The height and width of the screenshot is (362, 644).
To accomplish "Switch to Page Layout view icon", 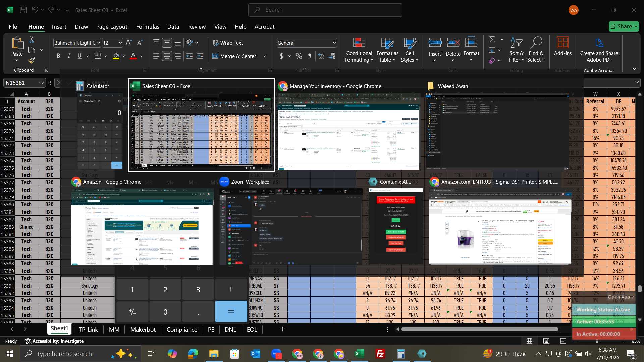I will point(546,341).
